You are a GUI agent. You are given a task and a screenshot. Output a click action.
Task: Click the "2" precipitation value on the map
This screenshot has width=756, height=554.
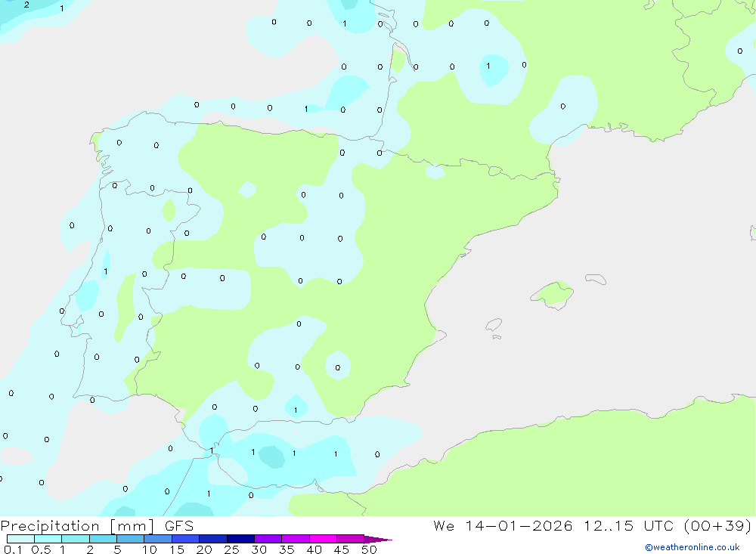point(26,5)
